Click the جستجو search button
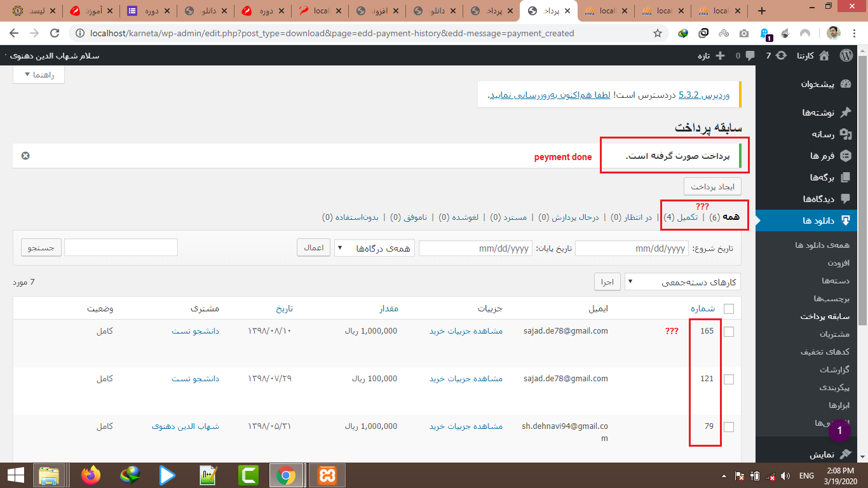This screenshot has height=488, width=868. tap(41, 248)
